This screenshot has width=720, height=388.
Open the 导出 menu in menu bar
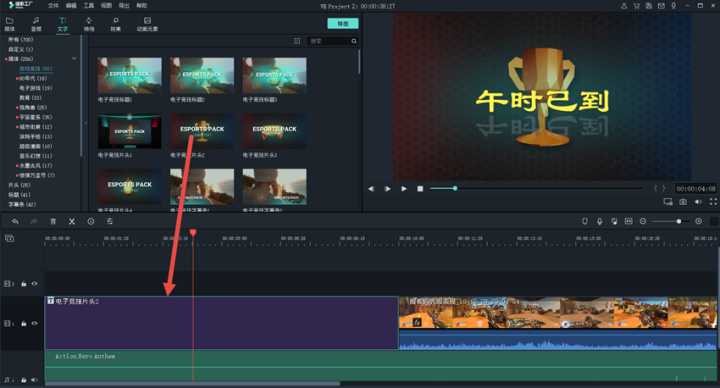pos(124,6)
